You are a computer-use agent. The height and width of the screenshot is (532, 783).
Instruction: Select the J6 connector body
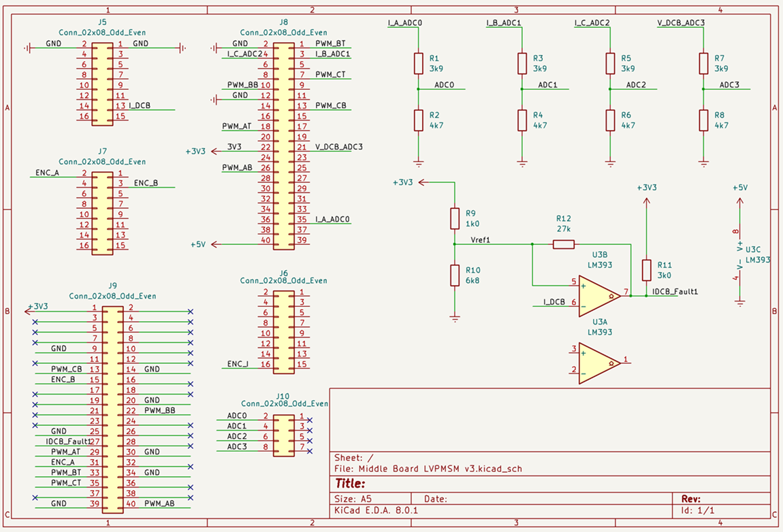pos(283,333)
